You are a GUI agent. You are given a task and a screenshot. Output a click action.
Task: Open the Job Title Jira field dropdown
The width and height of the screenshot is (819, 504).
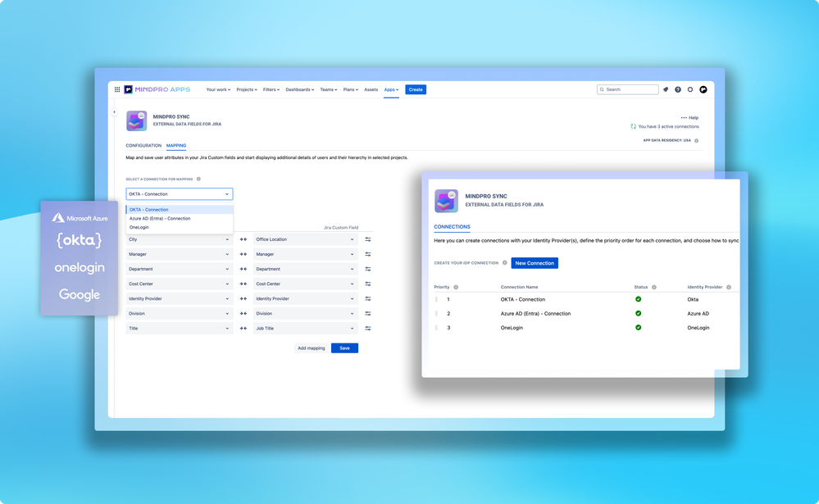click(305, 329)
